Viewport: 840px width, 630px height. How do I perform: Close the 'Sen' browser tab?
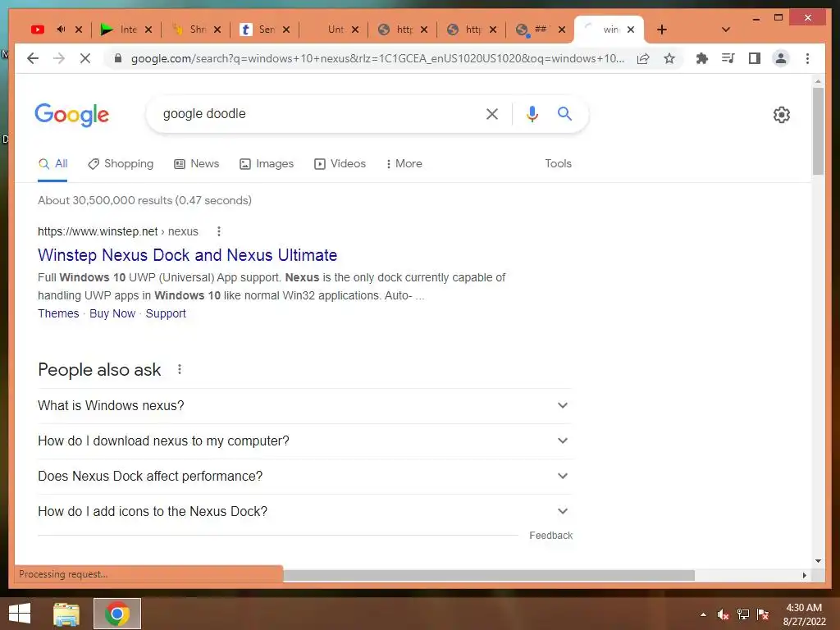pyautogui.click(x=286, y=30)
